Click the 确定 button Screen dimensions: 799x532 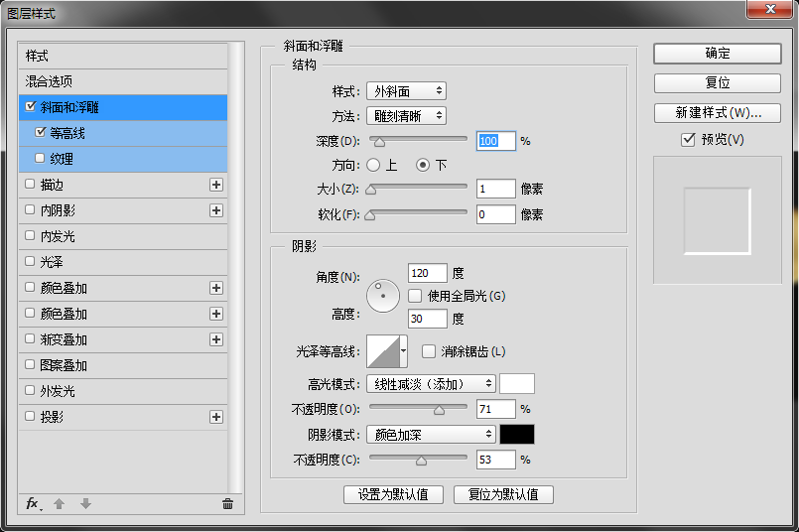point(717,54)
